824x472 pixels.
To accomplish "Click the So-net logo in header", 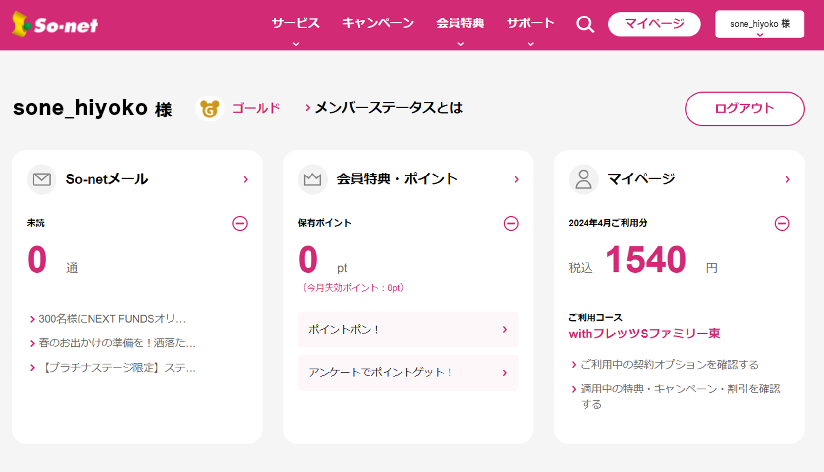I will pyautogui.click(x=55, y=24).
